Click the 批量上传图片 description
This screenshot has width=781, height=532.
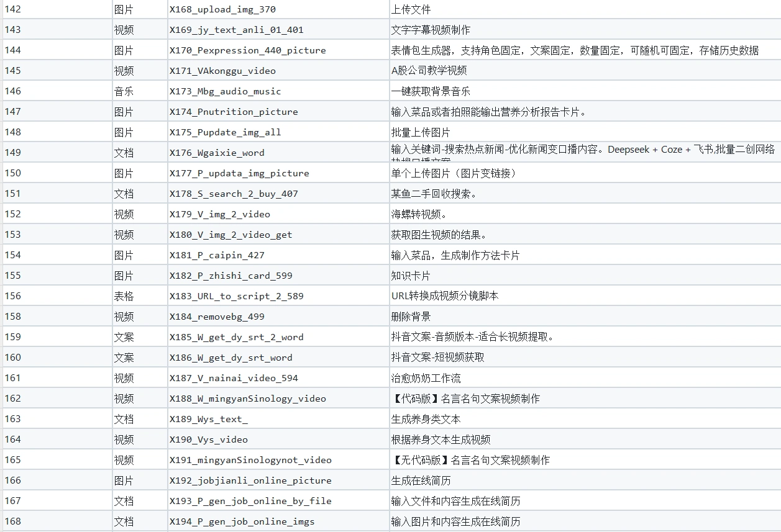[x=421, y=132]
